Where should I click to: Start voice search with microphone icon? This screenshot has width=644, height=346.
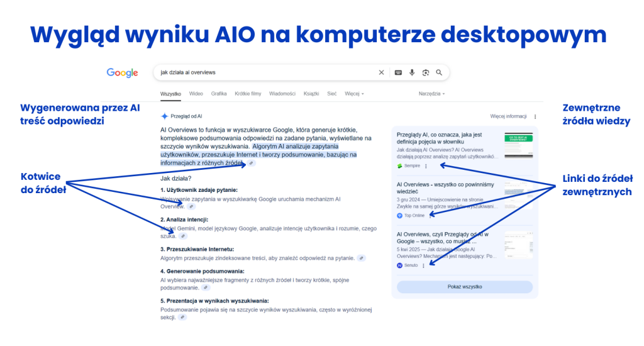[412, 72]
